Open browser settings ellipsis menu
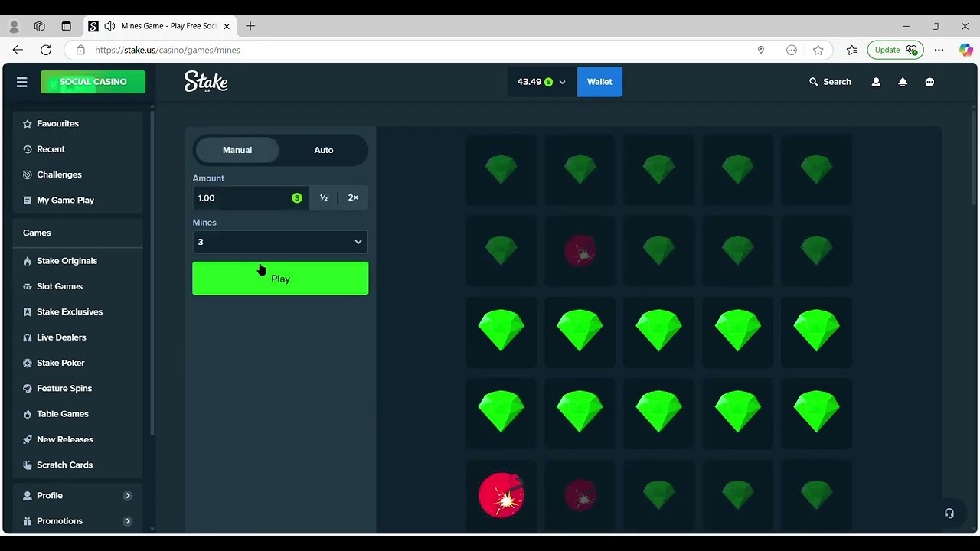980x551 pixels. click(939, 50)
